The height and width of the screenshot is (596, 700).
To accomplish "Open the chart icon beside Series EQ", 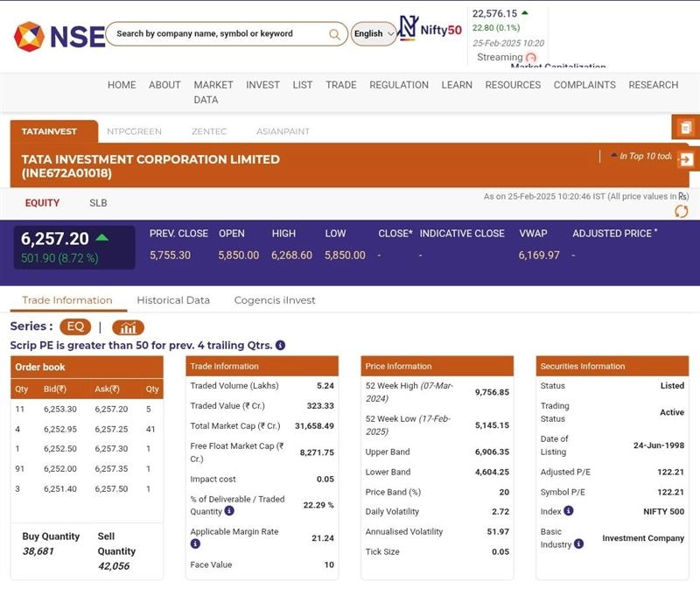I will 128,327.
